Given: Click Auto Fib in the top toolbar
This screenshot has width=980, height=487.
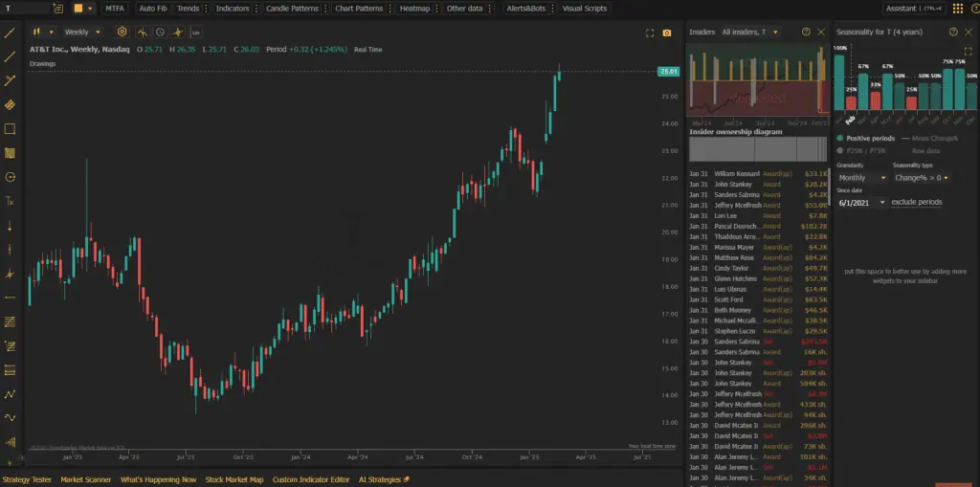Looking at the screenshot, I should (153, 9).
